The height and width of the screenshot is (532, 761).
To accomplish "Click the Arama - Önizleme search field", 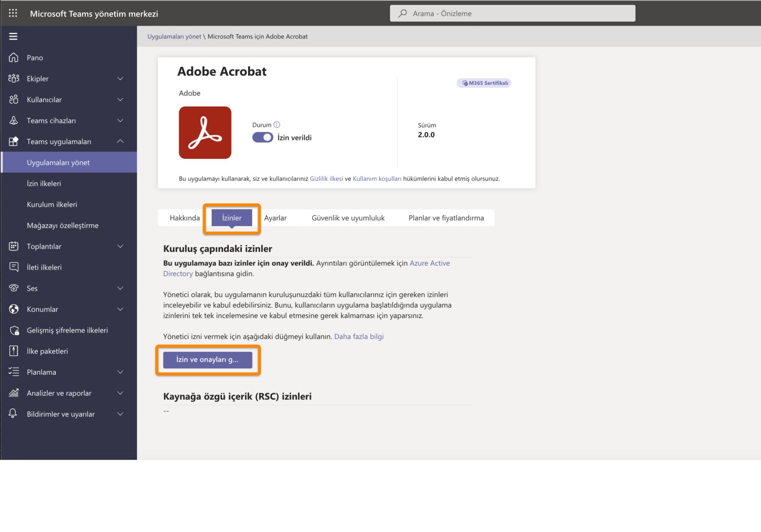I will [512, 13].
